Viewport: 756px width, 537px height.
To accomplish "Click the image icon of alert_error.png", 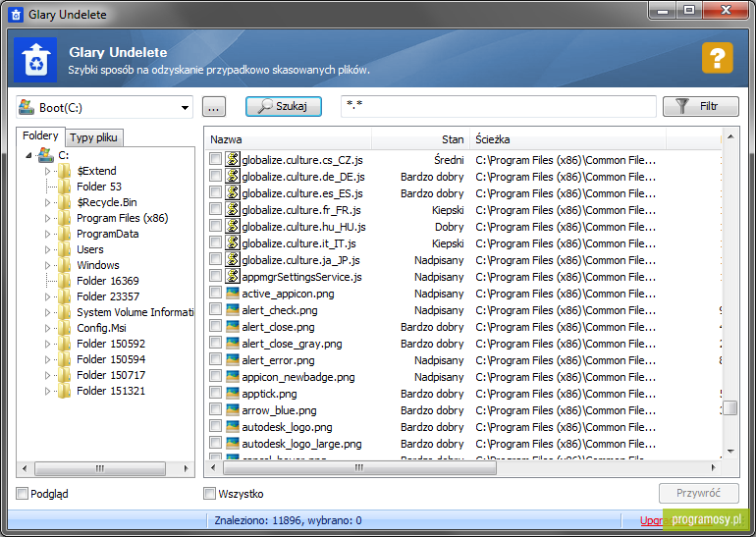I will click(x=233, y=359).
